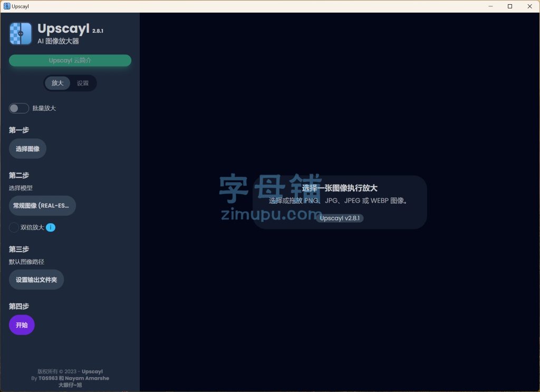Switch to the 设置 settings tab
Image resolution: width=540 pixels, height=392 pixels.
(83, 83)
